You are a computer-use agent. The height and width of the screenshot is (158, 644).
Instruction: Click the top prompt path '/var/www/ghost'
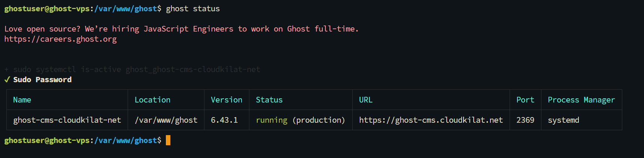click(x=125, y=9)
